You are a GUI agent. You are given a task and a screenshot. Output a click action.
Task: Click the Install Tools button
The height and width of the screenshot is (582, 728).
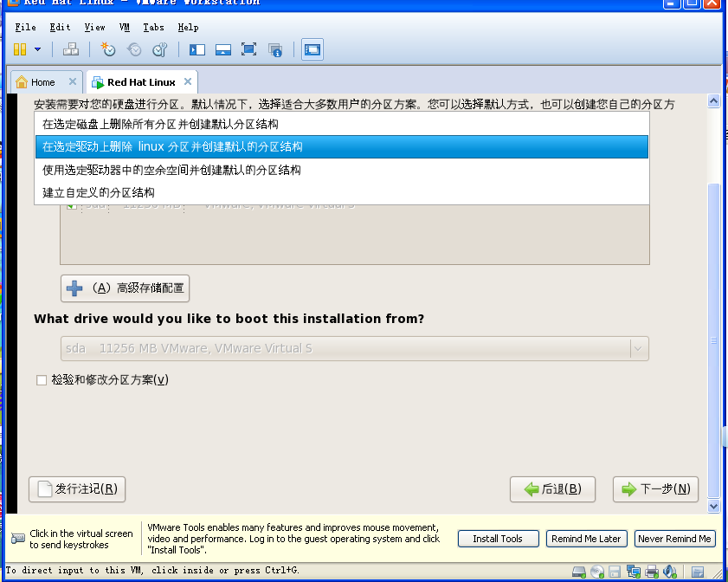coord(498,538)
